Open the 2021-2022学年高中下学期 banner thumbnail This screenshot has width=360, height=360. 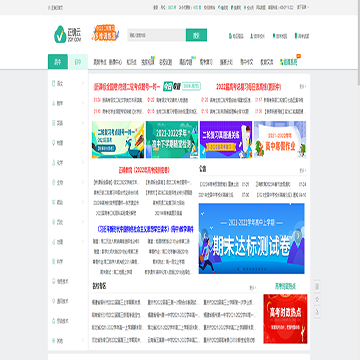click(172, 139)
